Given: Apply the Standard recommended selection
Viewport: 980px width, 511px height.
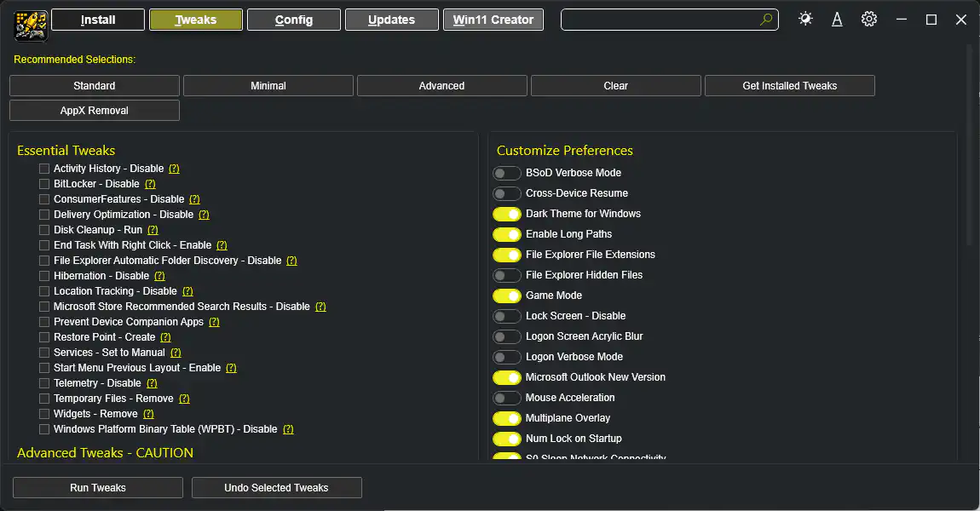Looking at the screenshot, I should 95,85.
